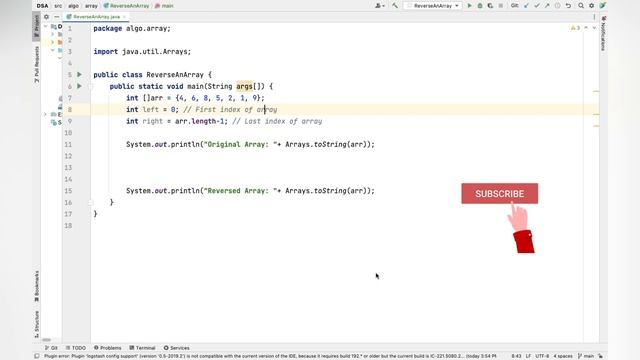Go to previous highlighted problem arrow

point(586,28)
